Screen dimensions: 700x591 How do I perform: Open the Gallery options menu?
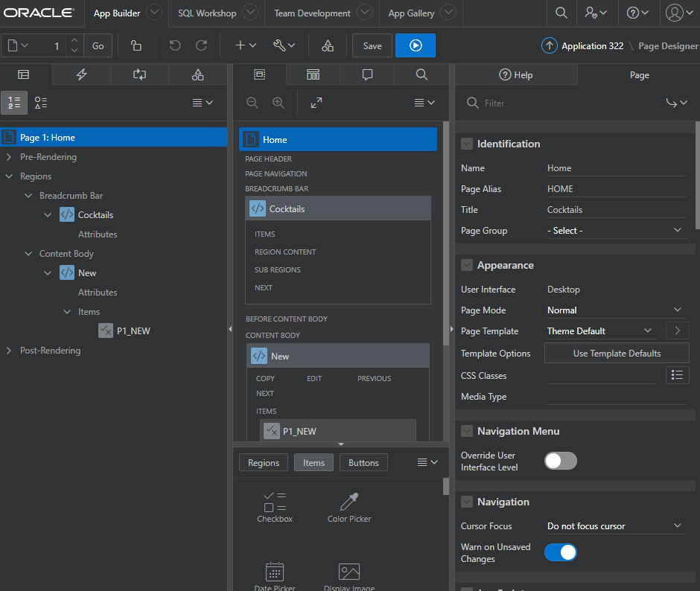point(427,462)
